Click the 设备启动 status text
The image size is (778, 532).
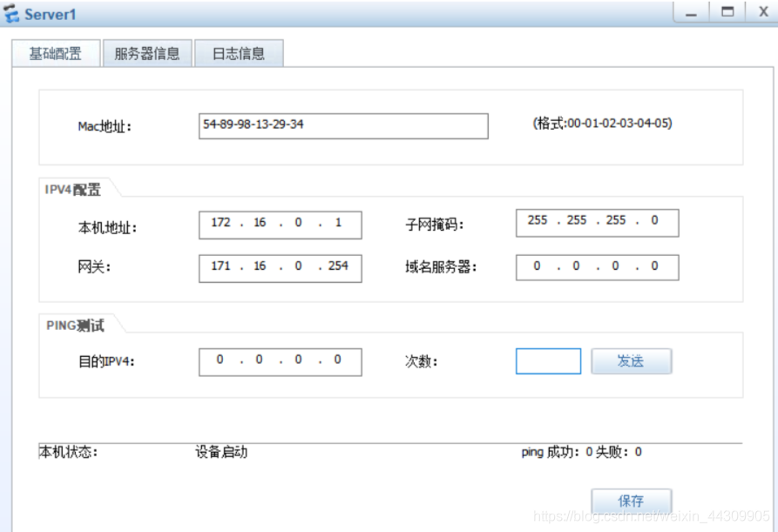[x=221, y=452]
